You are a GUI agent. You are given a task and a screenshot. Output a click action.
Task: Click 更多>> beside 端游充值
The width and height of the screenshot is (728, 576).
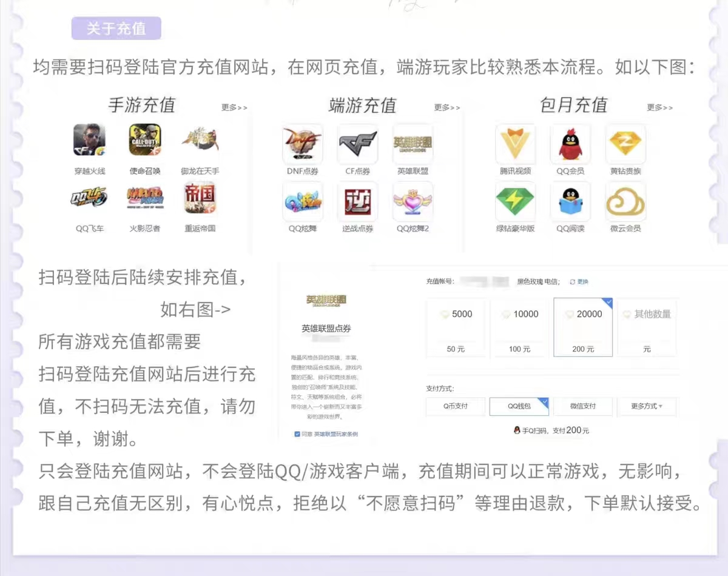447,107
